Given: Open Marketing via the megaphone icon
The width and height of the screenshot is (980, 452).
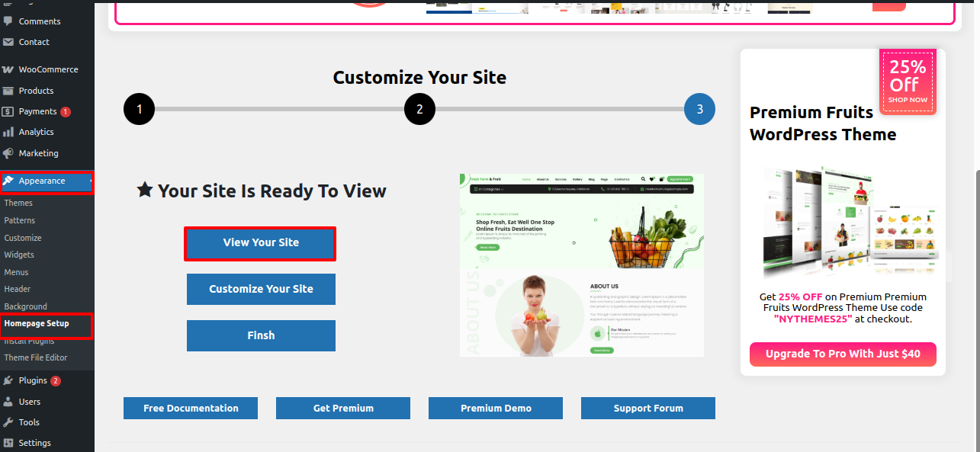Looking at the screenshot, I should [x=8, y=153].
